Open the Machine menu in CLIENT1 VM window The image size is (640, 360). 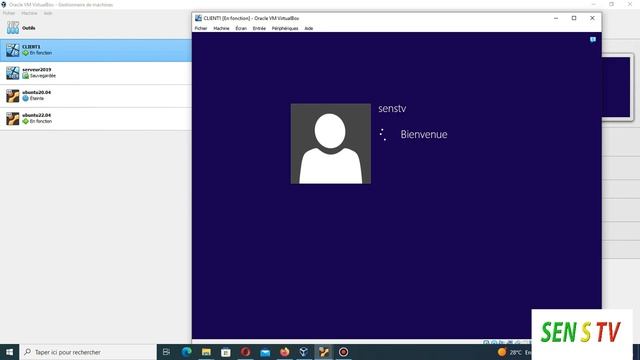[221, 29]
